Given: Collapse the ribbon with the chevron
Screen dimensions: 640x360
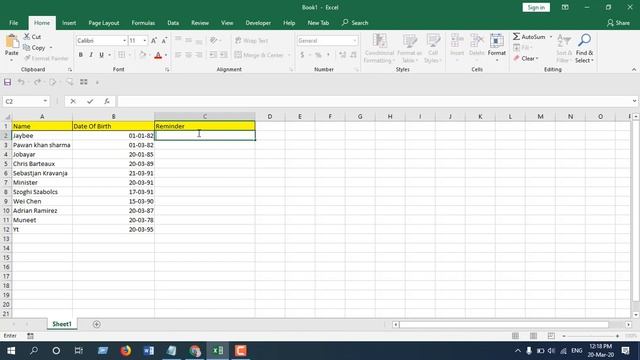Looking at the screenshot, I should [x=633, y=70].
